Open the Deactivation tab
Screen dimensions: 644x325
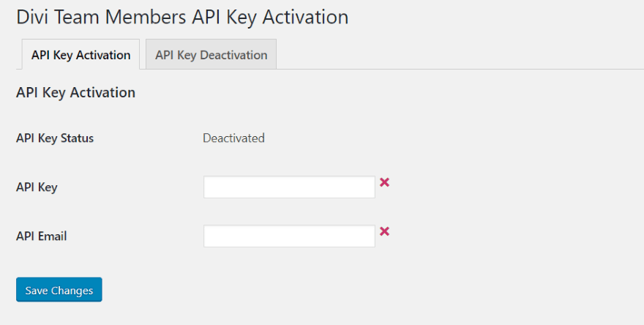211,55
